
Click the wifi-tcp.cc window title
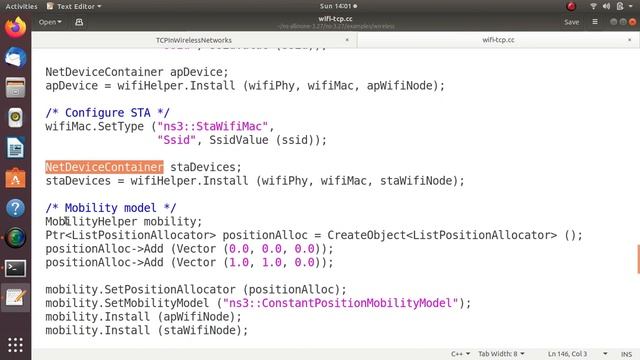(x=336, y=19)
